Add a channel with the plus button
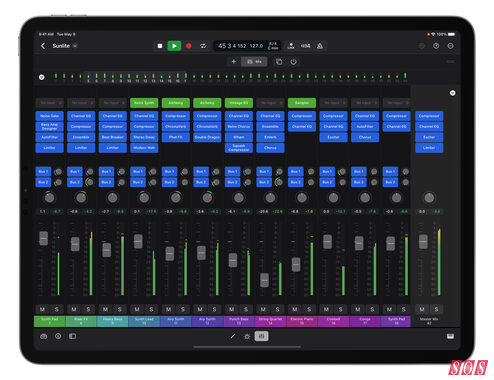The width and height of the screenshot is (494, 380). 234,62
